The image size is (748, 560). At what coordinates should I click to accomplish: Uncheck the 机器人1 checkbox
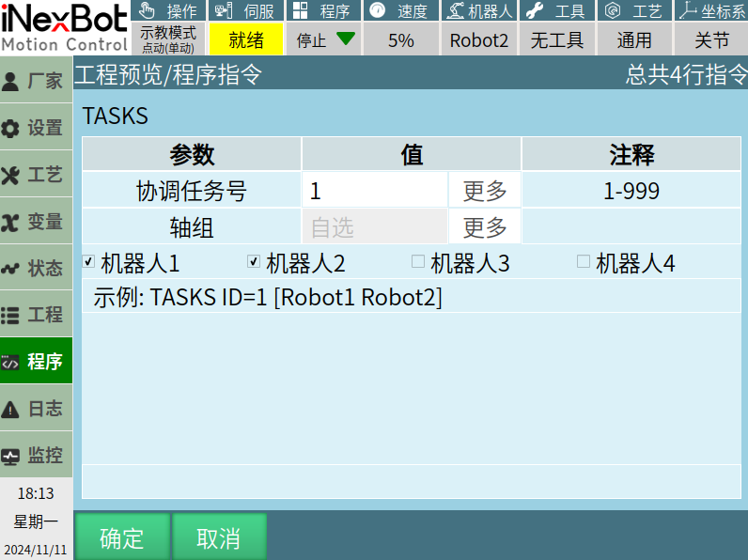89,262
